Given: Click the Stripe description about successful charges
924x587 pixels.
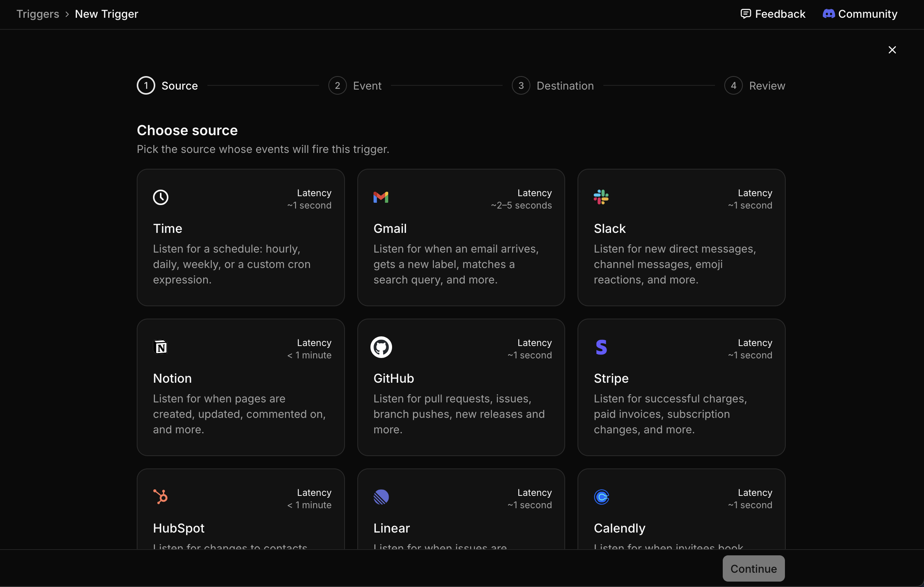Looking at the screenshot, I should (670, 414).
